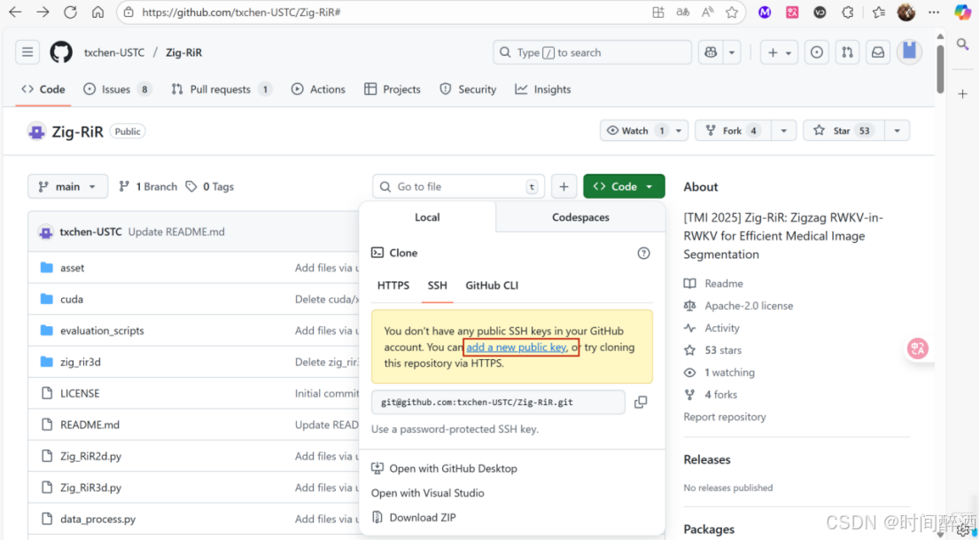Open GitHub hamburger navigation menu
This screenshot has width=980, height=540.
tap(27, 52)
